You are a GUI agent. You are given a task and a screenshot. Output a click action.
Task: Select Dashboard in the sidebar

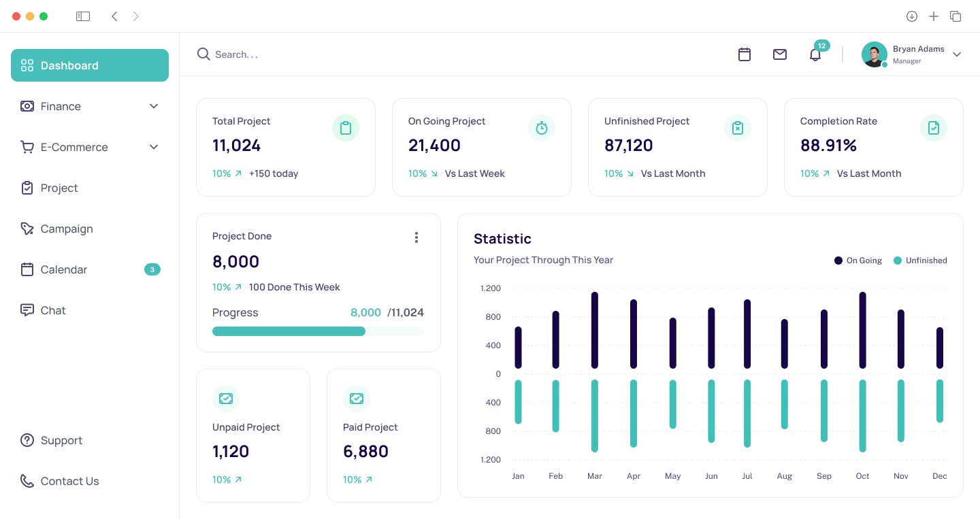click(x=69, y=65)
